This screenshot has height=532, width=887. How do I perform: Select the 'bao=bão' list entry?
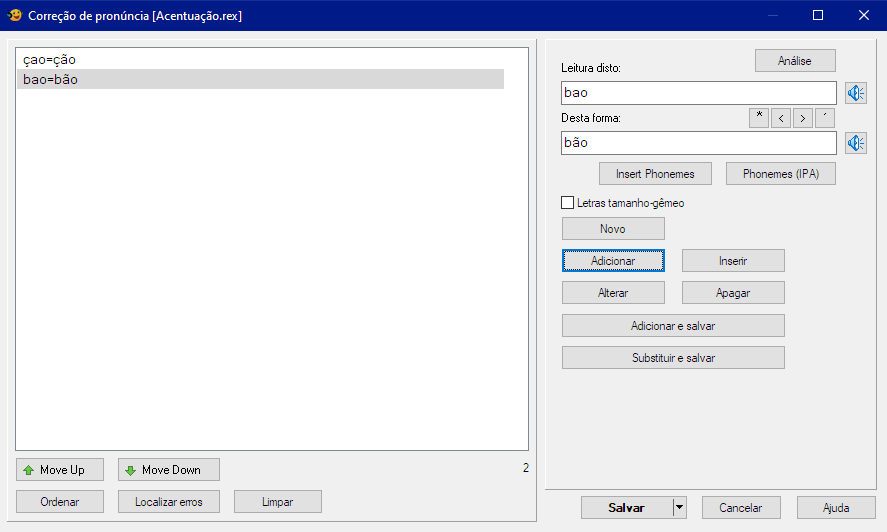pos(50,80)
